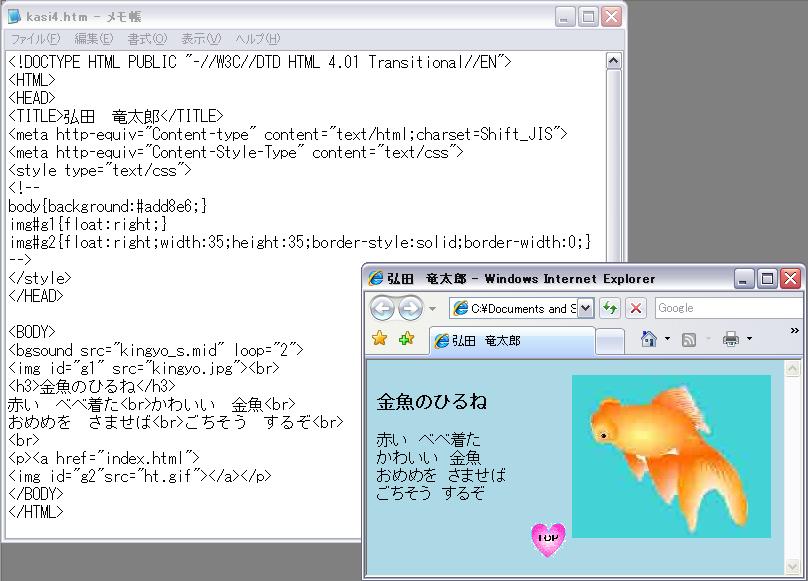
Task: Minimize the kasi4.htm Notepad window
Action: coord(565,17)
